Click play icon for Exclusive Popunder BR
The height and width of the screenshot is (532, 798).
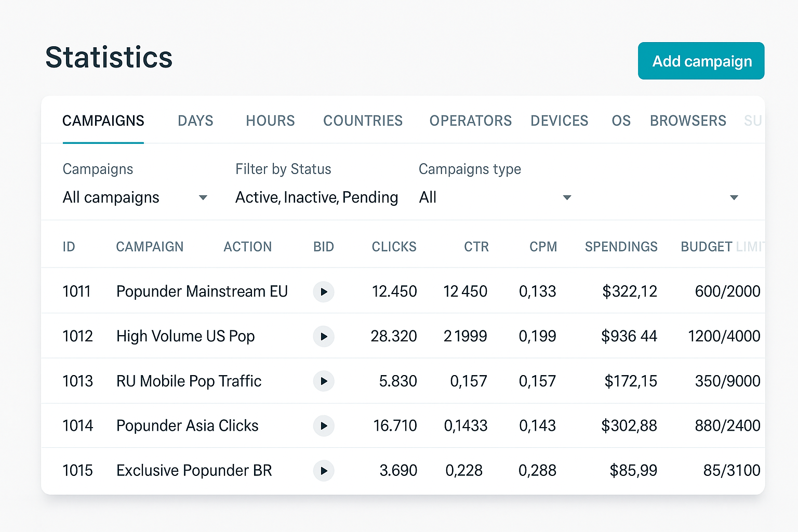click(324, 471)
